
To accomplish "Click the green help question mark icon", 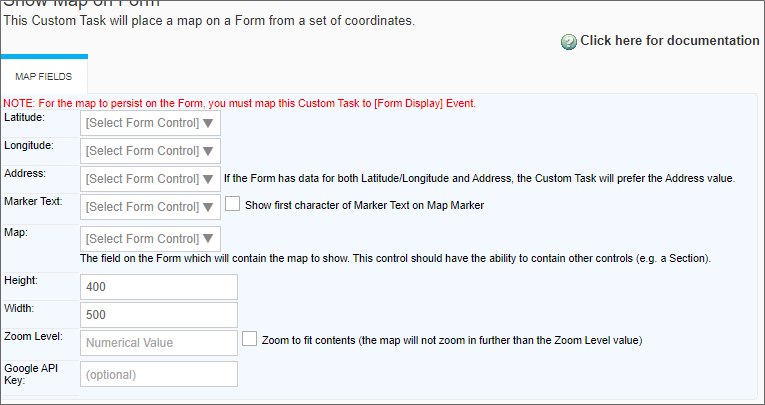I will click(x=569, y=42).
